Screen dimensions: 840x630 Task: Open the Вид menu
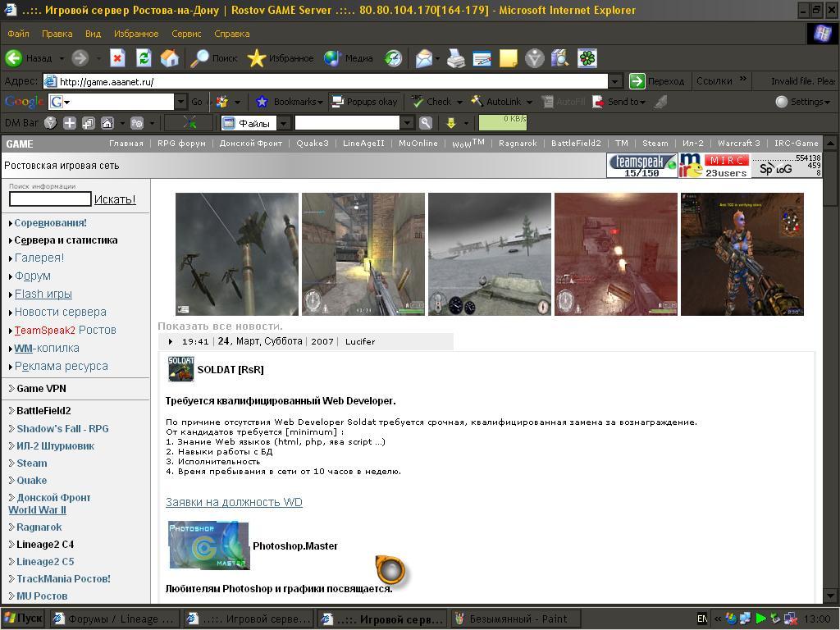[93, 34]
